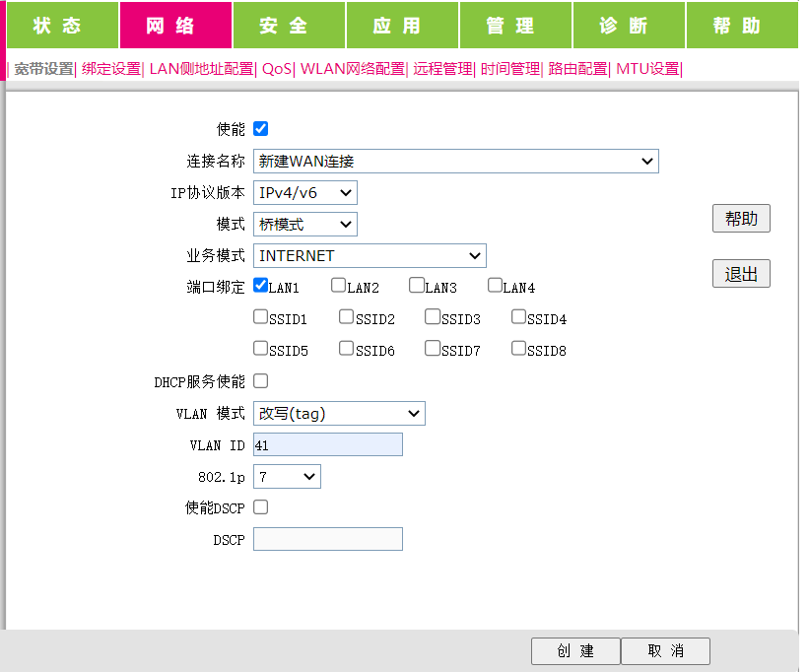The height and width of the screenshot is (672, 808).
Task: Go to 宽带设置 submenu
Action: 43,69
